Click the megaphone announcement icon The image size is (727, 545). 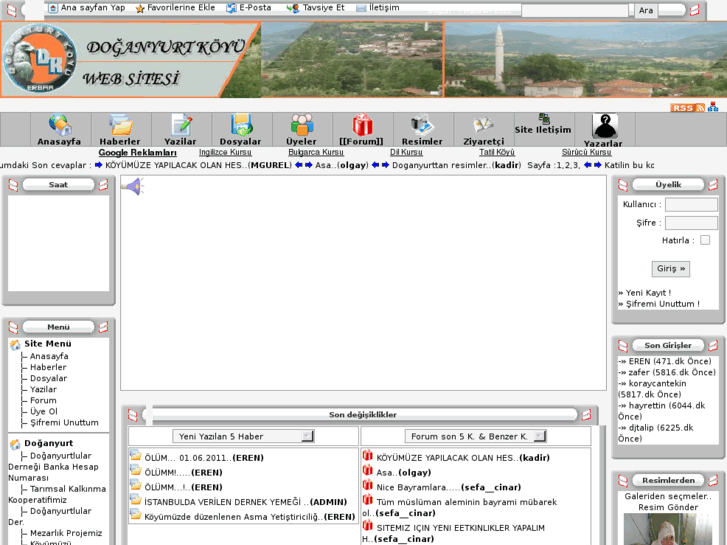[133, 186]
